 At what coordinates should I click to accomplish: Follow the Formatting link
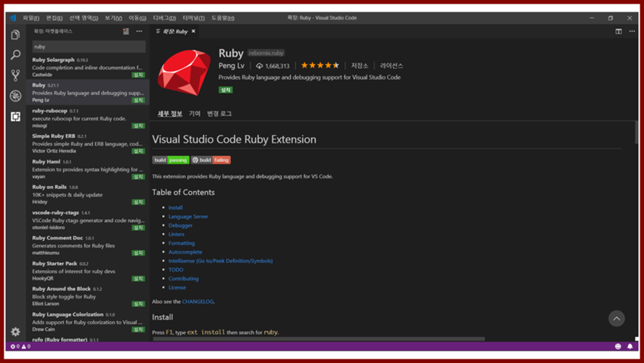[x=182, y=243]
